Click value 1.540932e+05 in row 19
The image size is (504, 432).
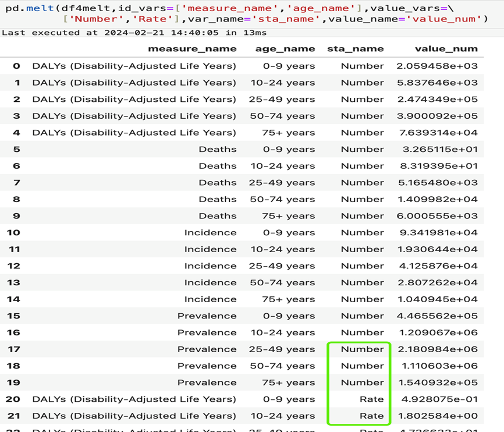(x=438, y=383)
